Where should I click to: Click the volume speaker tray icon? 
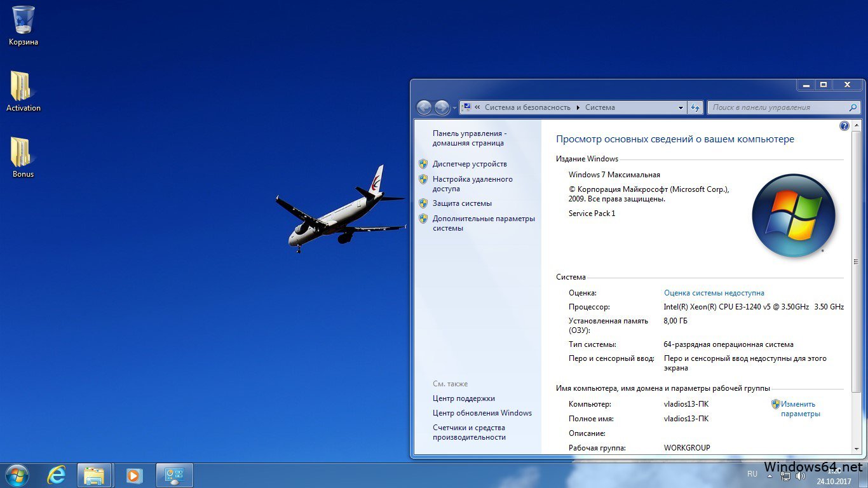(x=801, y=476)
